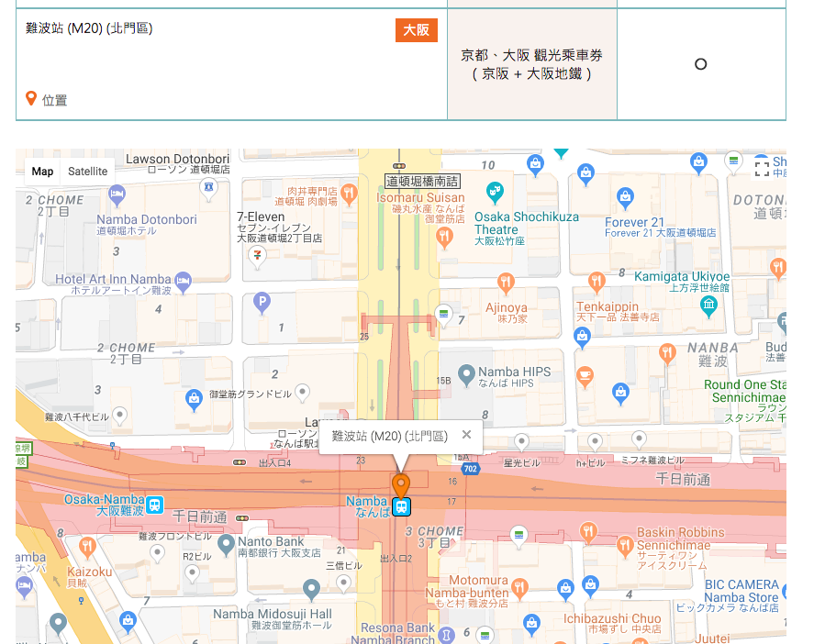The height and width of the screenshot is (644, 825).
Task: Select the Nanto Bank location pin
Action: click(x=227, y=545)
